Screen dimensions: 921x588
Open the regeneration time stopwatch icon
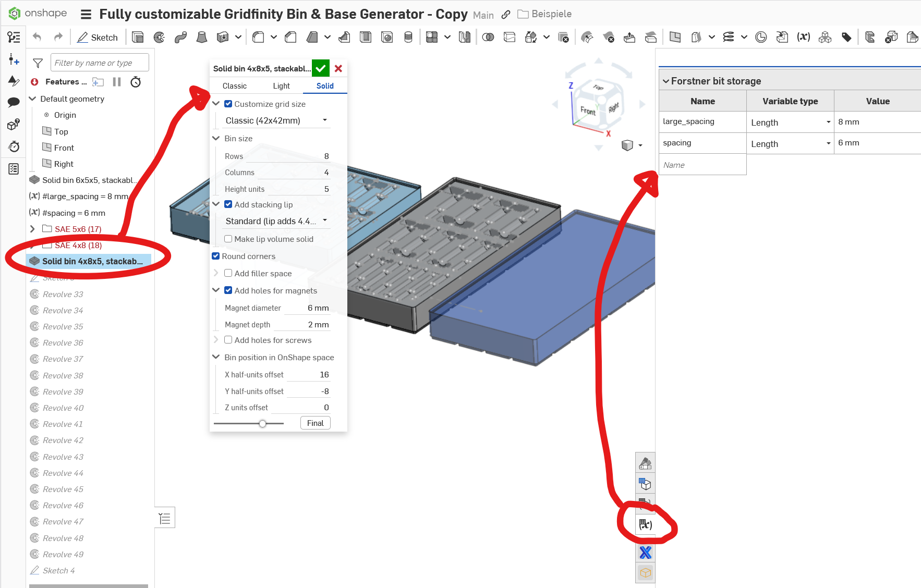[136, 82]
